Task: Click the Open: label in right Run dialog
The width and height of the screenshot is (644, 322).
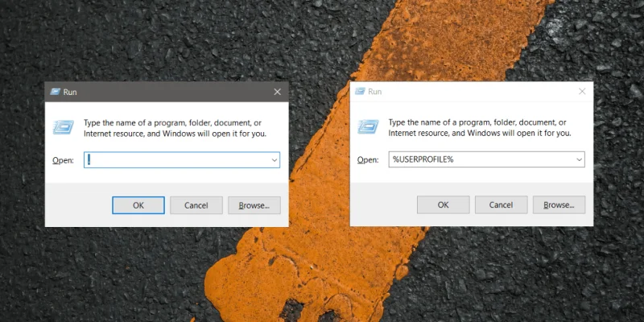Action: 368,159
